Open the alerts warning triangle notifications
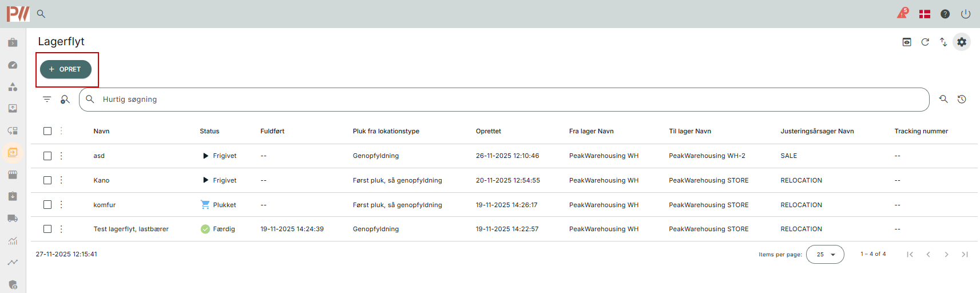The height and width of the screenshot is (293, 980). (x=902, y=13)
